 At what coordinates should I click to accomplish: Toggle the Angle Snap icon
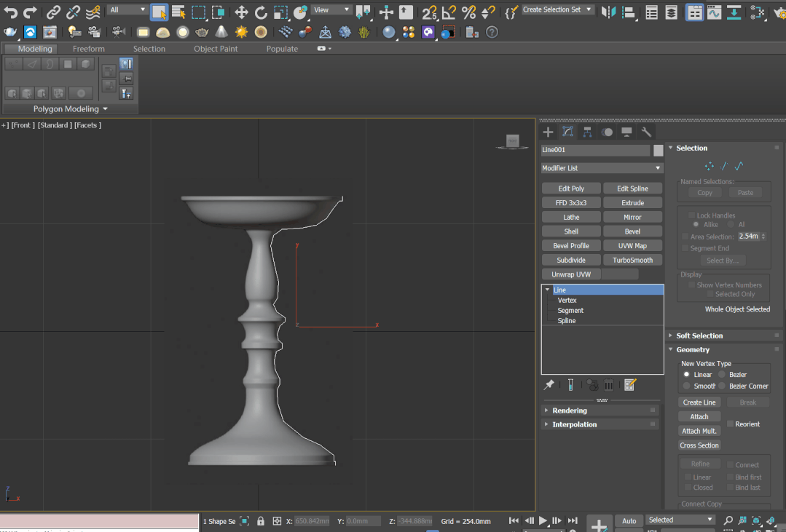449,12
